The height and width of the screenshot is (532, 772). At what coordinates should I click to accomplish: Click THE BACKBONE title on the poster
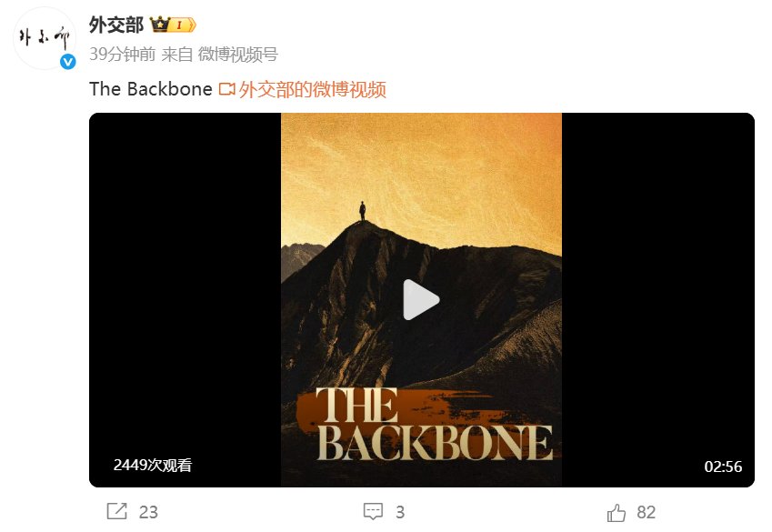click(x=435, y=424)
